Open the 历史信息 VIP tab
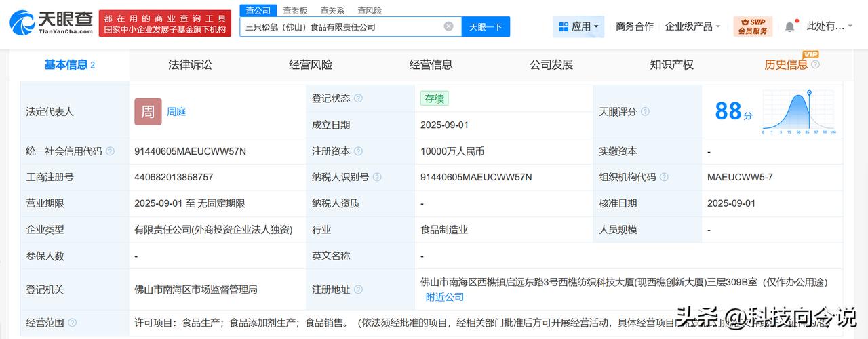 [786, 65]
